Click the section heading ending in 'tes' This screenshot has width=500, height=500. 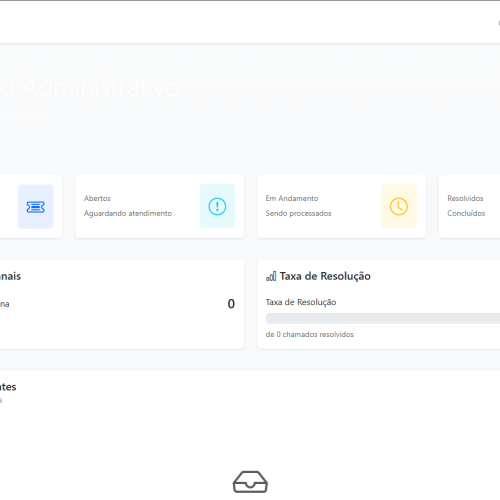point(8,387)
